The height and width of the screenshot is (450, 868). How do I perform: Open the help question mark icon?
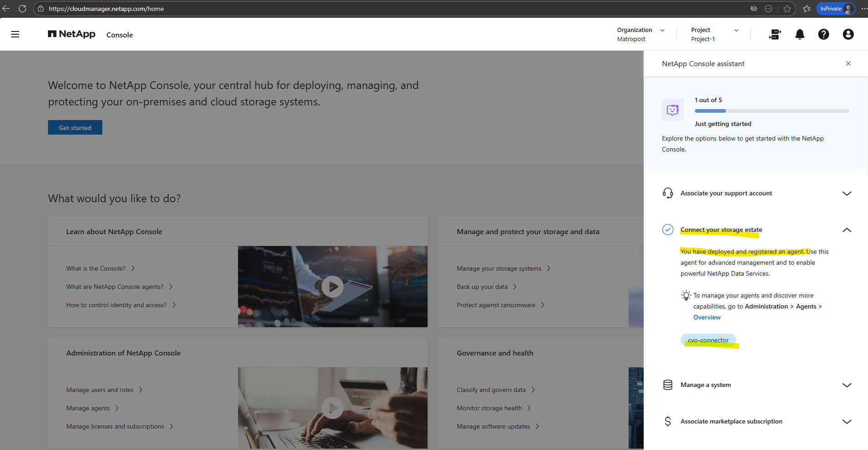[x=824, y=34]
